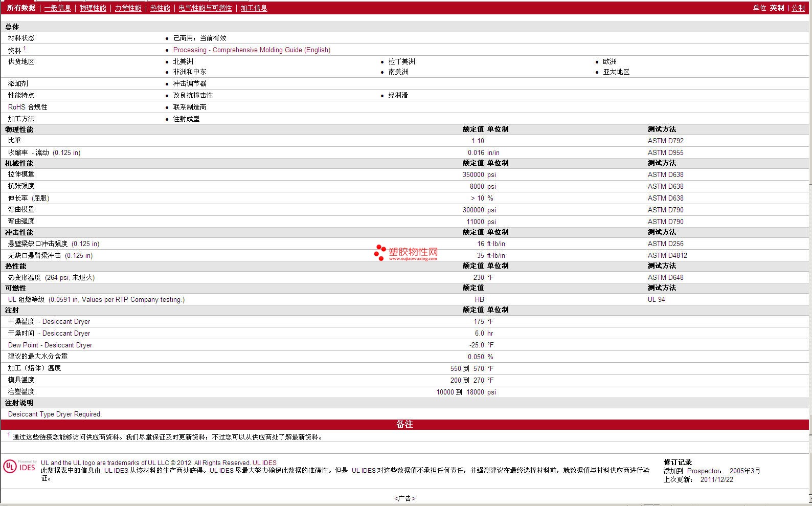Click the 亚太地区 region entry
This screenshot has width=812, height=506.
pyautogui.click(x=616, y=72)
